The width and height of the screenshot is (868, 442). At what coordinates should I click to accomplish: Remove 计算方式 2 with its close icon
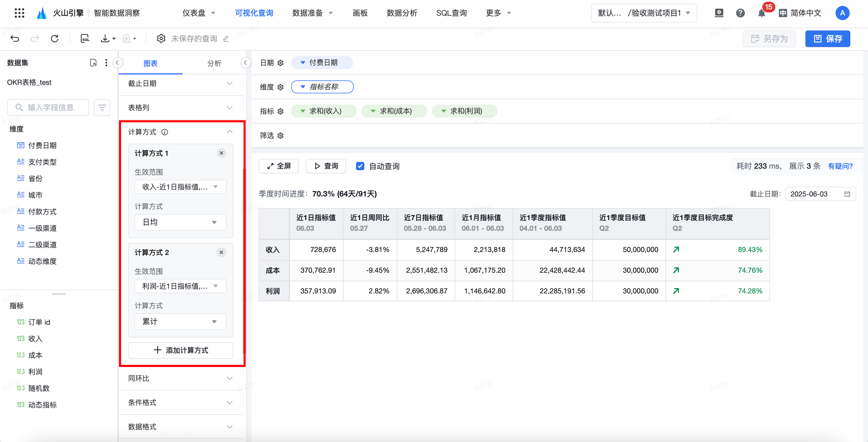221,252
